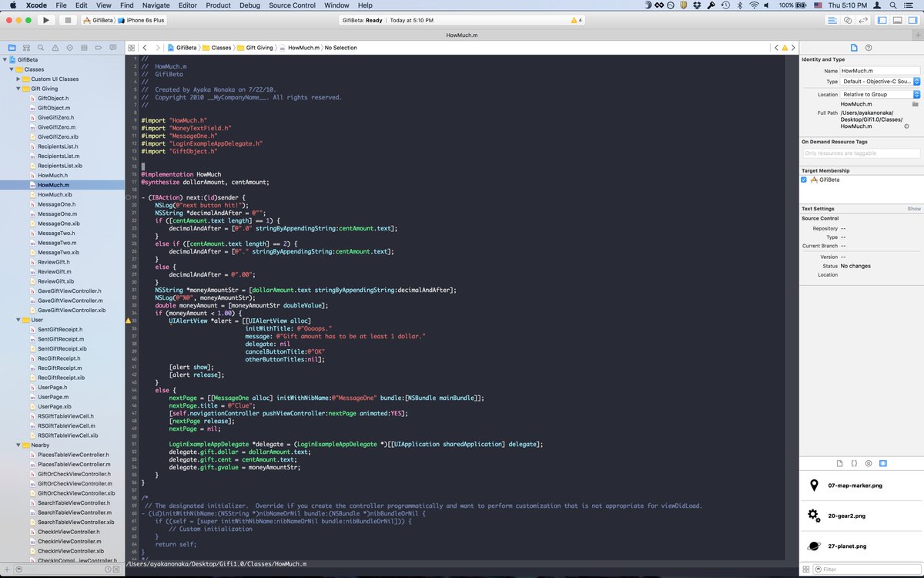Open the Project navigator folder icon
Image resolution: width=924 pixels, height=578 pixels.
12,48
